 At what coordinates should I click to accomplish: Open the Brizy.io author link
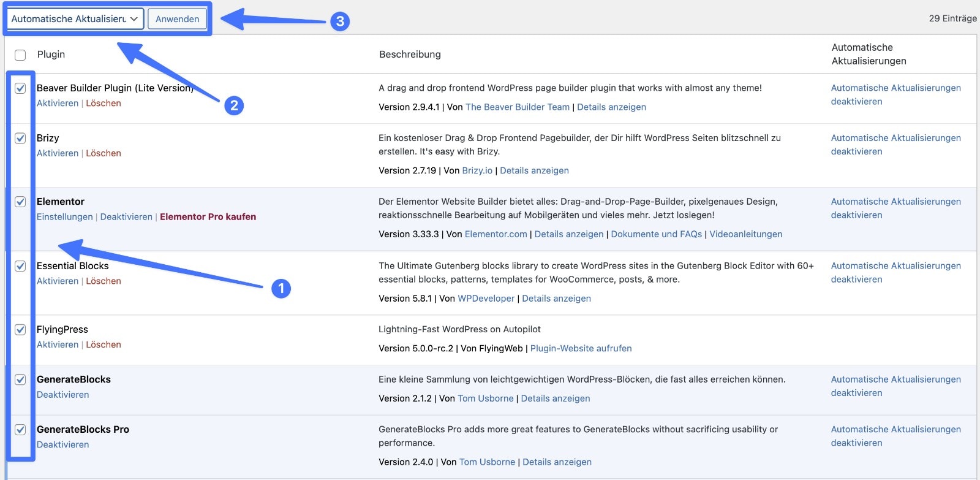click(477, 170)
